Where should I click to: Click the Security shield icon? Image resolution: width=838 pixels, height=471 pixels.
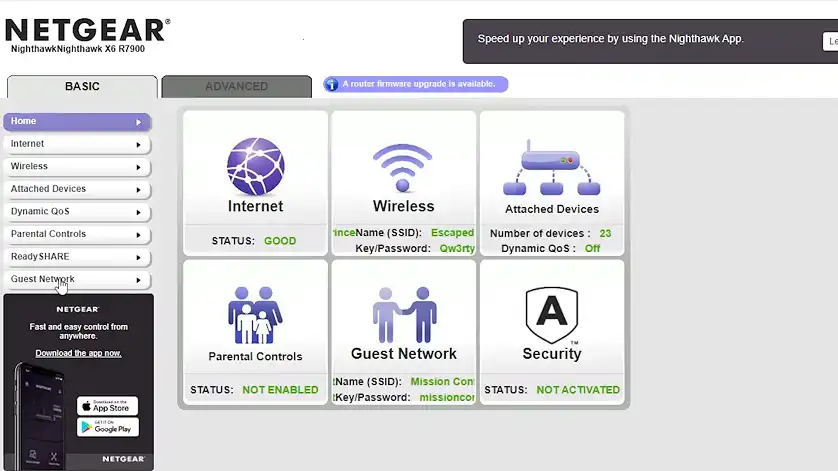coord(552,315)
